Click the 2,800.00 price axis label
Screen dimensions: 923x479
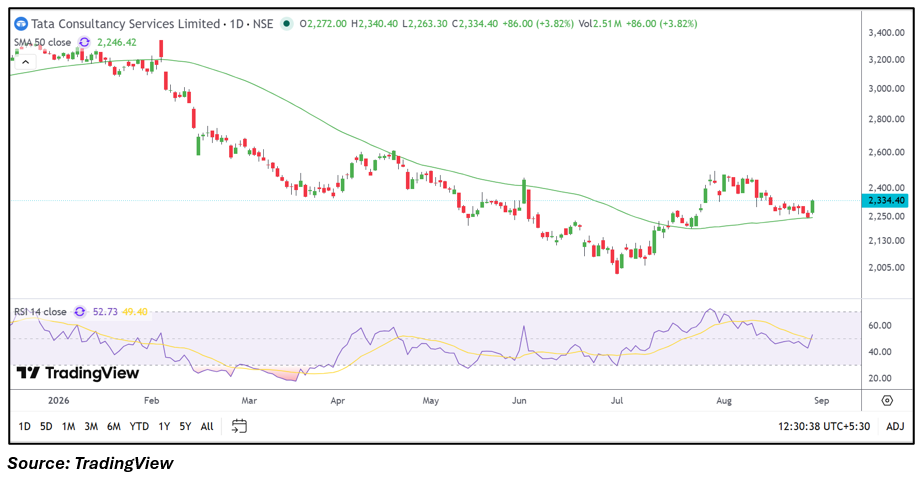(887, 119)
